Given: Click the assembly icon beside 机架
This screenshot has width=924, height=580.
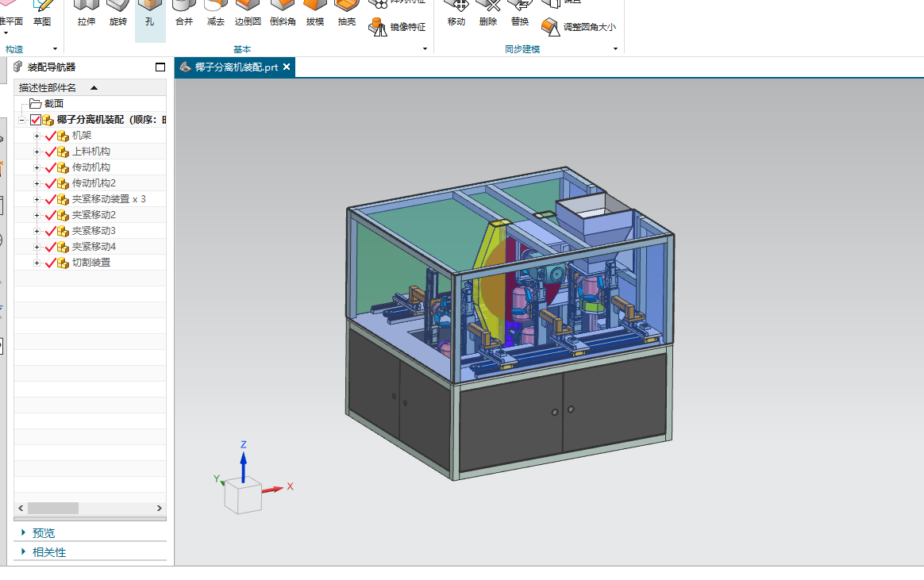Looking at the screenshot, I should (63, 136).
